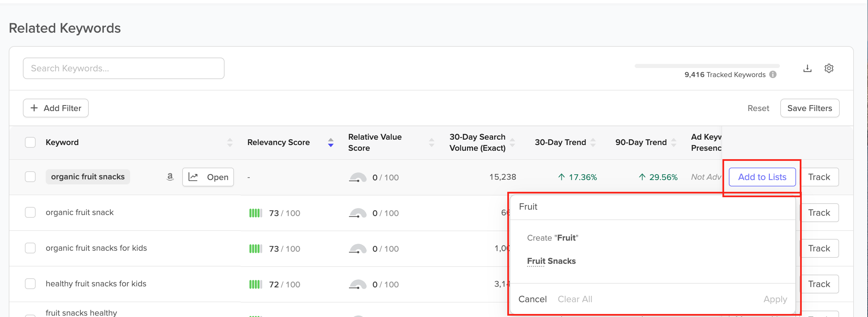Open trend chart for organic fruit snacks
Screen dimensions: 868x317
click(x=208, y=177)
